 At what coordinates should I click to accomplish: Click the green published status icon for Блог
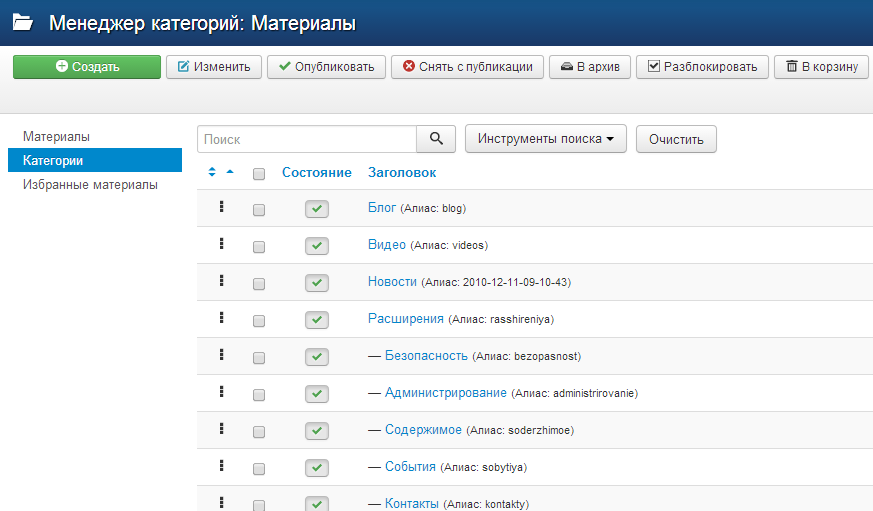tap(317, 209)
